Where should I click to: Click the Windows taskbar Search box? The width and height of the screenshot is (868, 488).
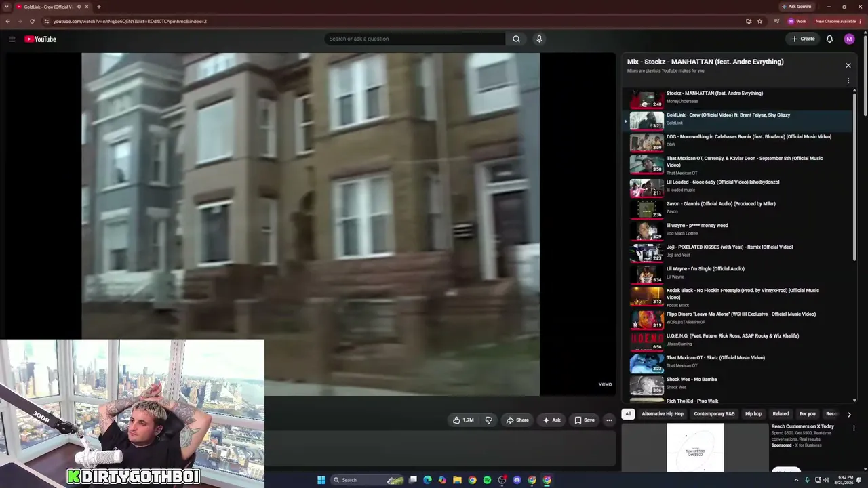click(x=366, y=480)
